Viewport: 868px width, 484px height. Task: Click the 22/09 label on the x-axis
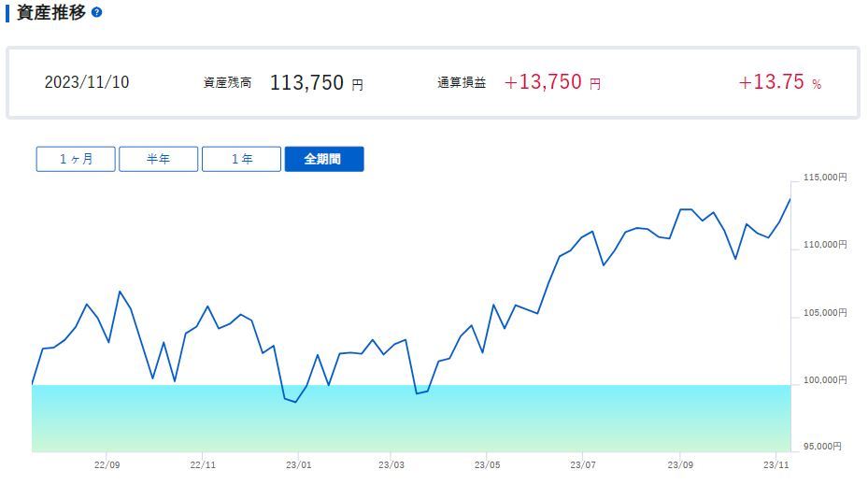click(x=107, y=463)
